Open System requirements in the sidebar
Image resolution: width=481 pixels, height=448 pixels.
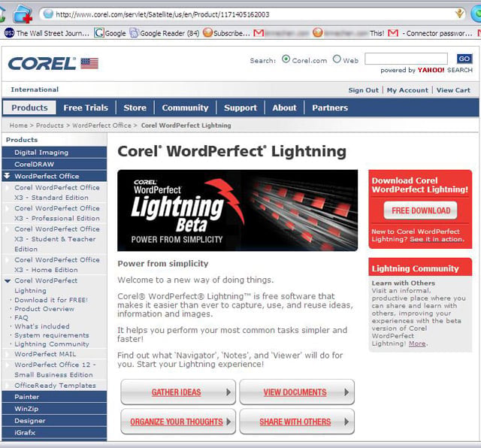pos(52,335)
